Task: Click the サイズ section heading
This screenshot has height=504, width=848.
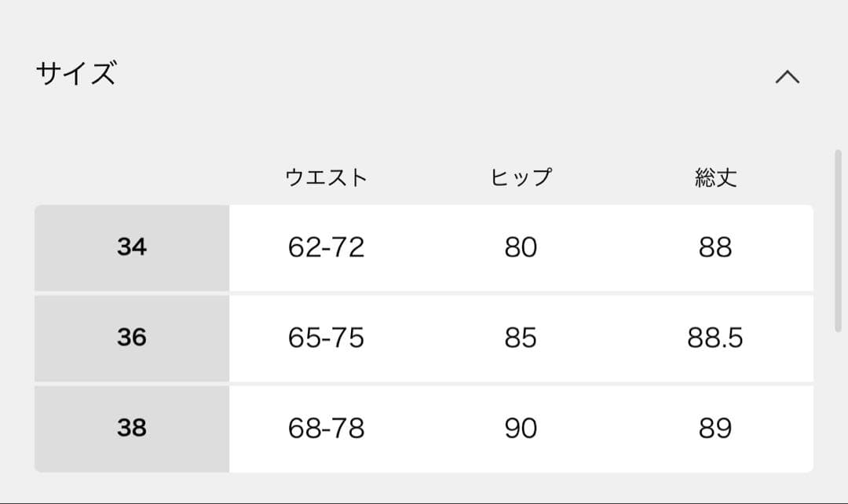Action: pyautogui.click(x=76, y=74)
